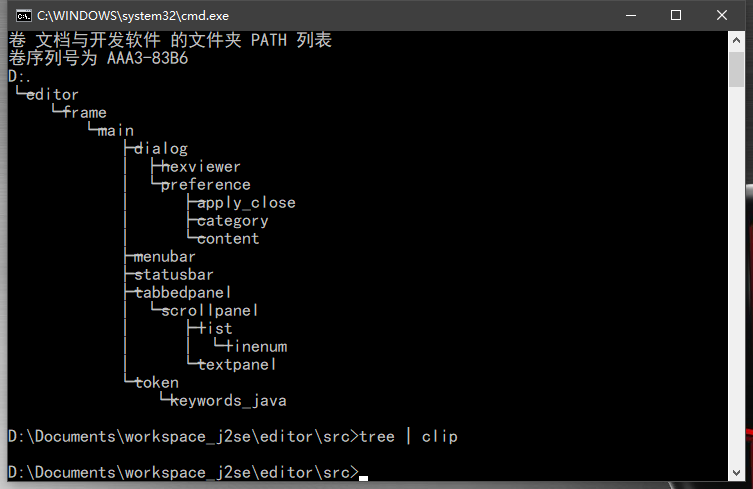This screenshot has width=753, height=489.
Task: Click the 'scrollpanel' folder entry
Action: tap(210, 311)
